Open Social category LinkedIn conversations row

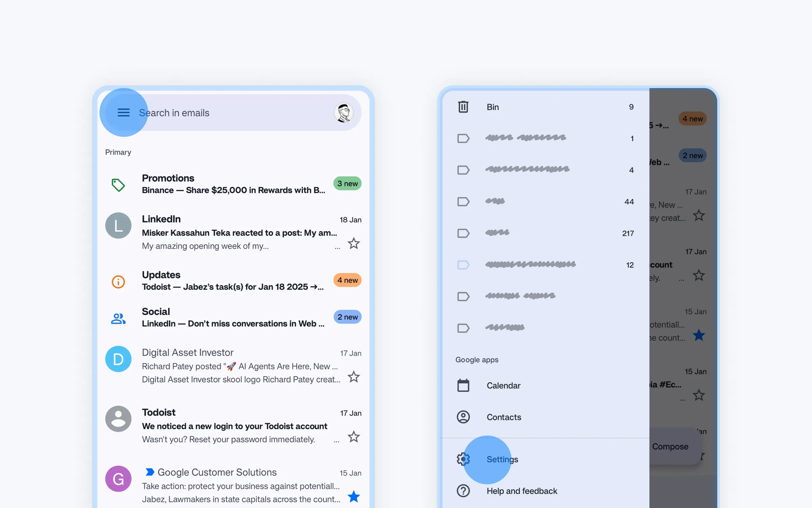point(233,317)
